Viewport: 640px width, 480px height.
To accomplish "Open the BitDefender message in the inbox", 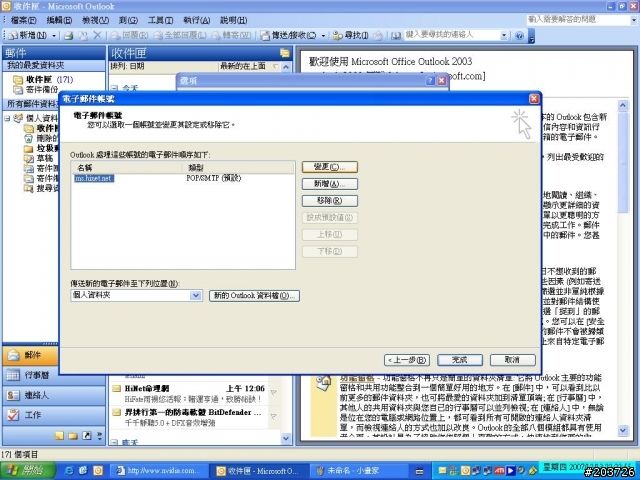I will point(189,418).
